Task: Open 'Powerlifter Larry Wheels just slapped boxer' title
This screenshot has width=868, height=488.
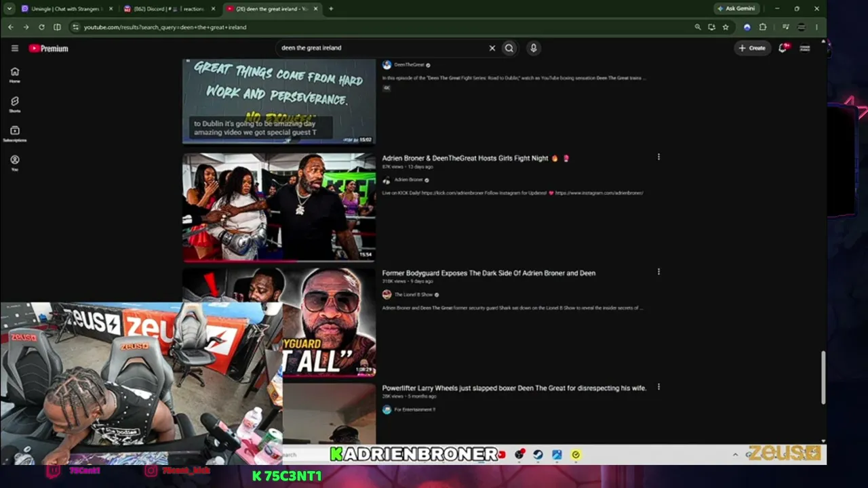Action: click(514, 388)
